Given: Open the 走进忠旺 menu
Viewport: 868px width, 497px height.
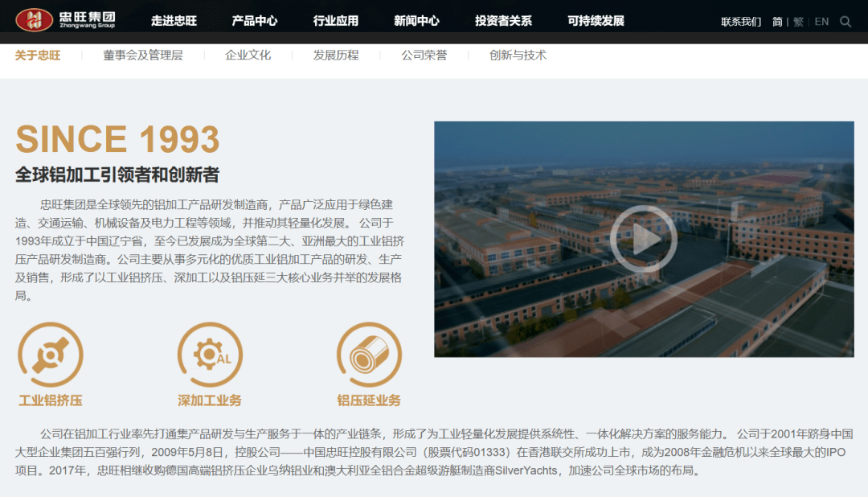Looking at the screenshot, I should click(174, 21).
